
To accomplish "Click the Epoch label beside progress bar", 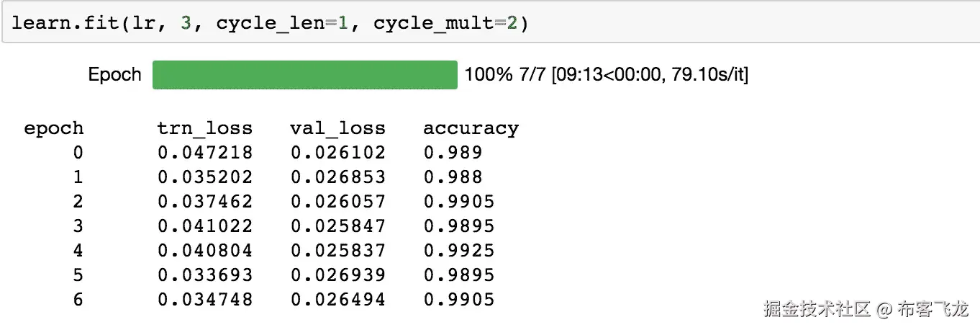I will point(114,75).
